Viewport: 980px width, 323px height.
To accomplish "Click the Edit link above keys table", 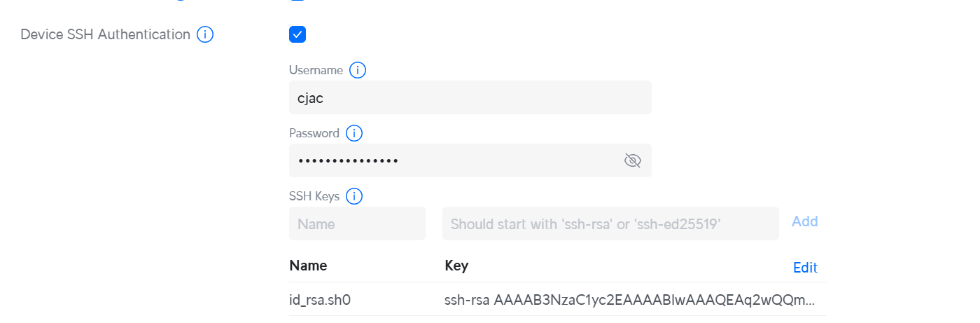I will 805,268.
